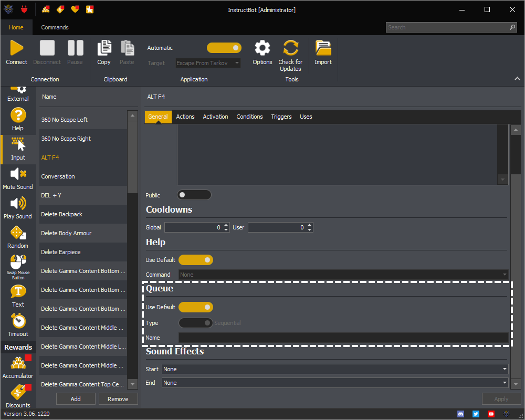This screenshot has width=525, height=420.
Task: Open Discounts rewards
Action: pos(18,396)
